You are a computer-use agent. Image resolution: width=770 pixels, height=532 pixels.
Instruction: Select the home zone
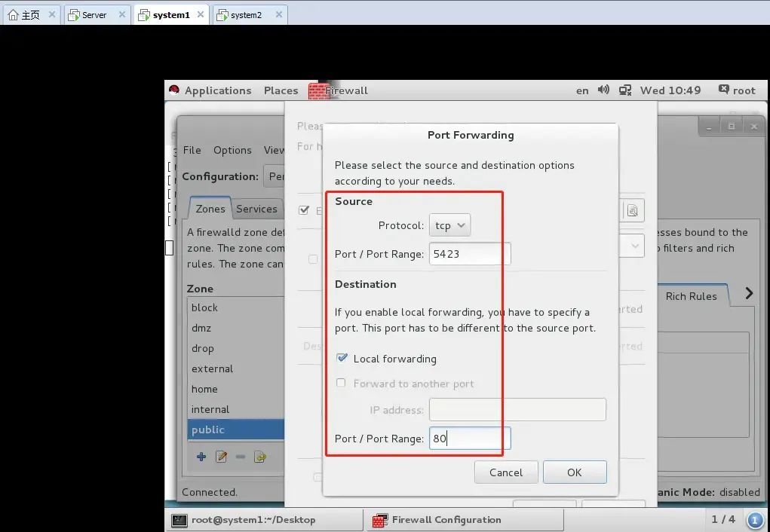pos(236,389)
